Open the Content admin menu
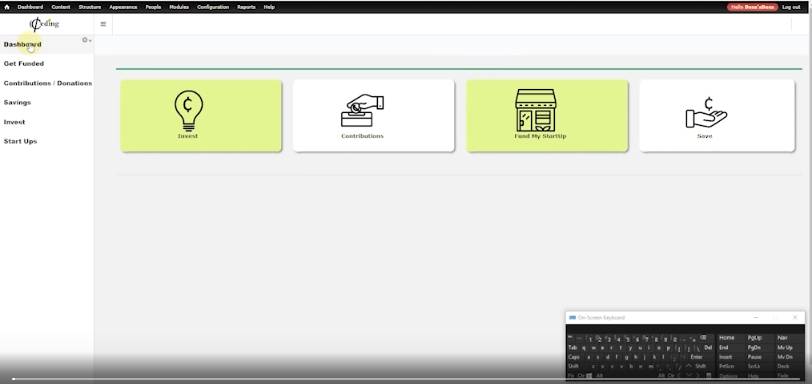 tap(61, 7)
